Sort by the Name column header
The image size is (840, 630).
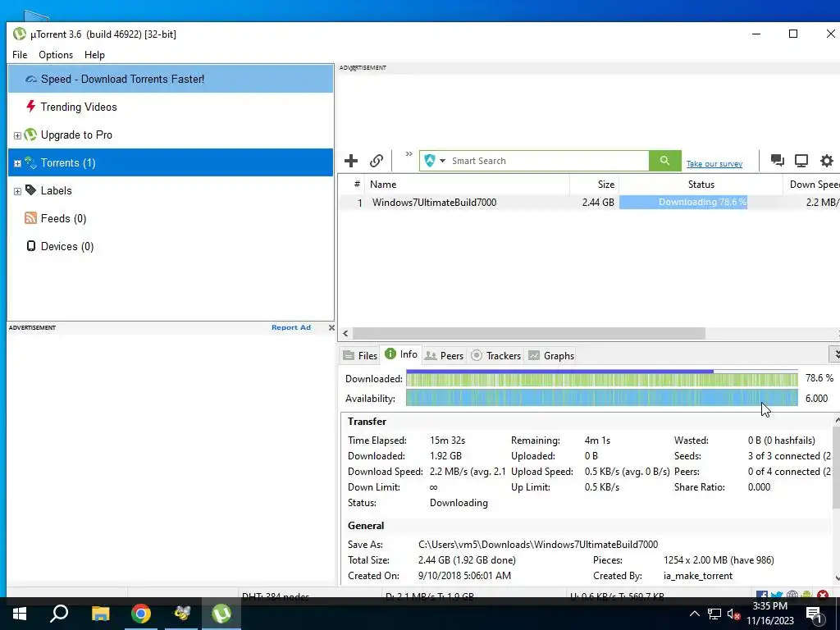coord(467,185)
